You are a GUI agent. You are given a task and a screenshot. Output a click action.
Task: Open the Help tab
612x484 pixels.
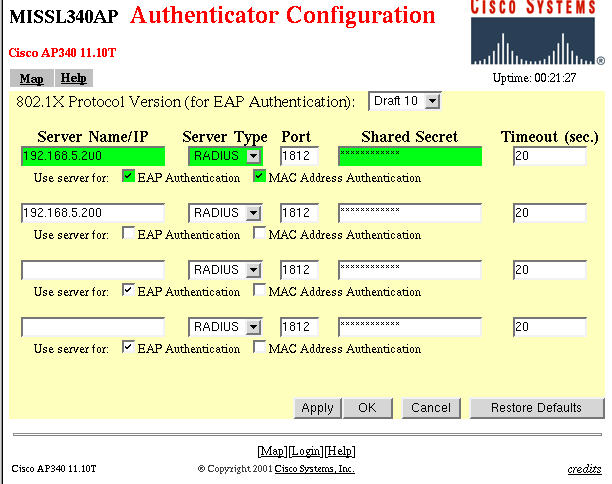click(73, 78)
